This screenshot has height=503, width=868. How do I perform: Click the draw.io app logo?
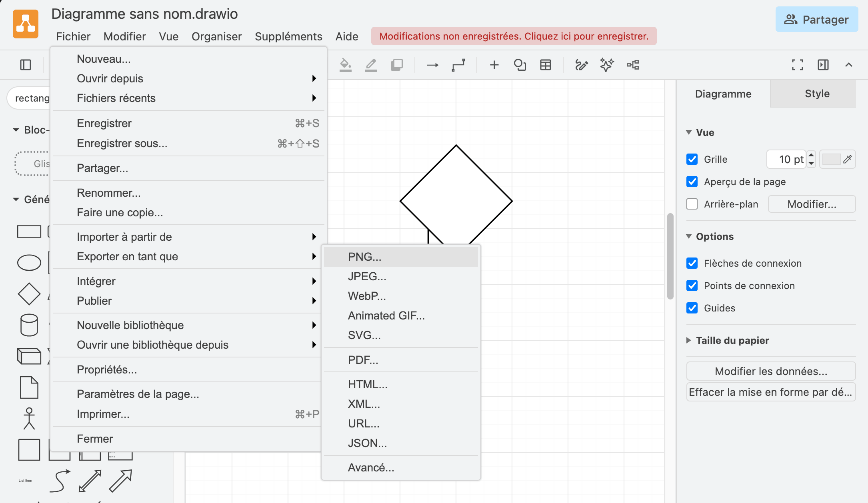point(26,24)
